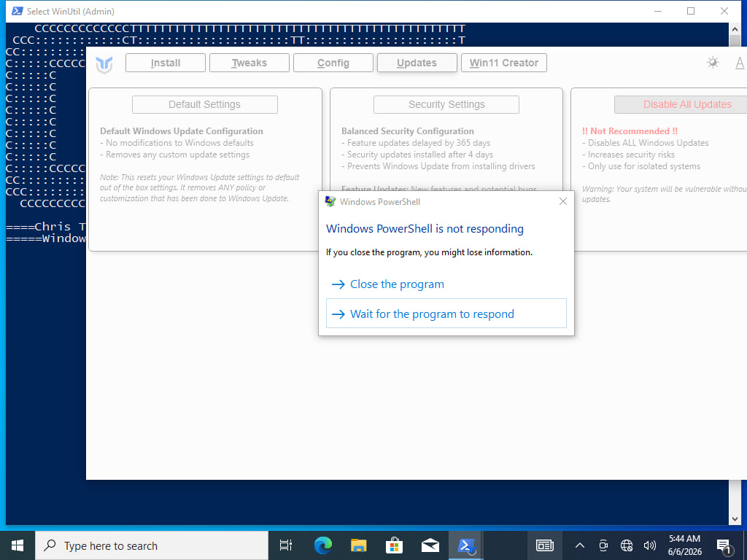The width and height of the screenshot is (747, 560).
Task: Apply Default Settings for updates
Action: (x=205, y=105)
